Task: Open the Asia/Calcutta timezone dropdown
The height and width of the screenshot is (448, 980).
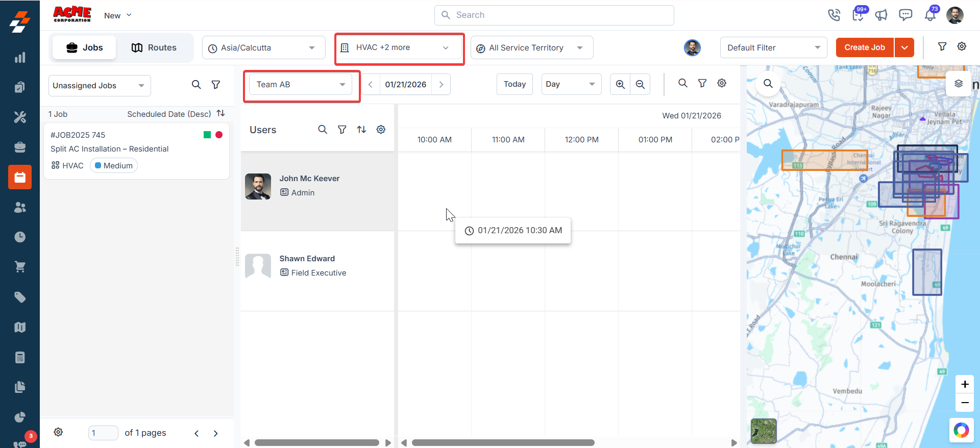Action: point(264,47)
